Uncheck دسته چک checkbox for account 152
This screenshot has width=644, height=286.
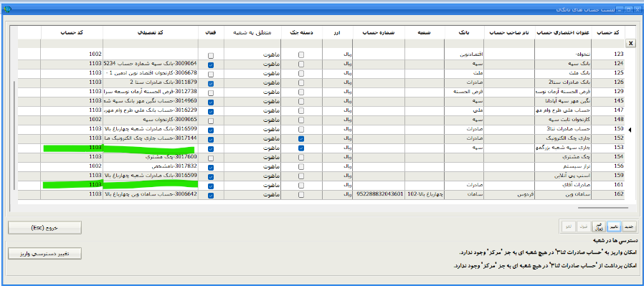[301, 138]
